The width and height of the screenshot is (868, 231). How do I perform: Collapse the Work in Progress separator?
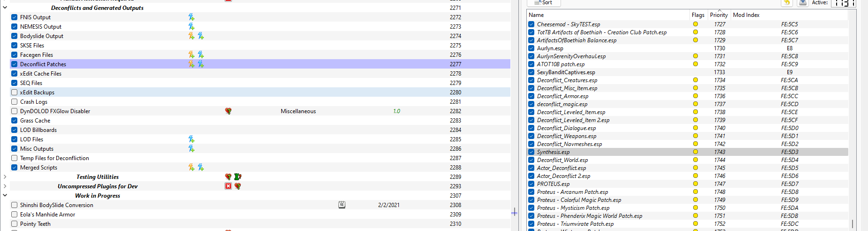[5, 195]
